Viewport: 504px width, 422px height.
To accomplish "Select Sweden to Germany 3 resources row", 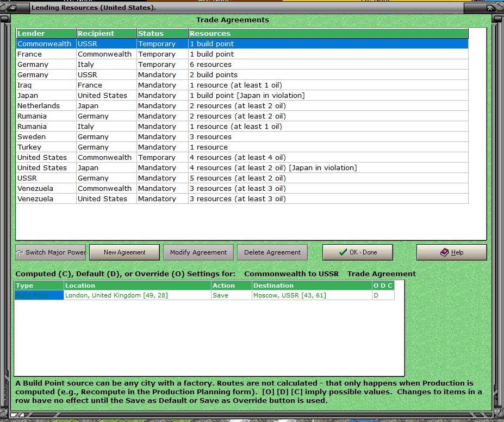I will 242,136.
